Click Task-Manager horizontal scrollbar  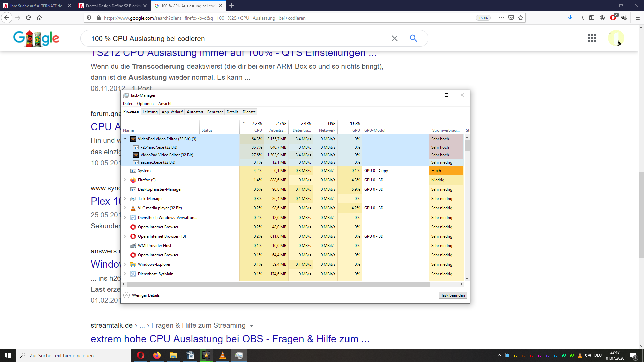pyautogui.click(x=278, y=284)
